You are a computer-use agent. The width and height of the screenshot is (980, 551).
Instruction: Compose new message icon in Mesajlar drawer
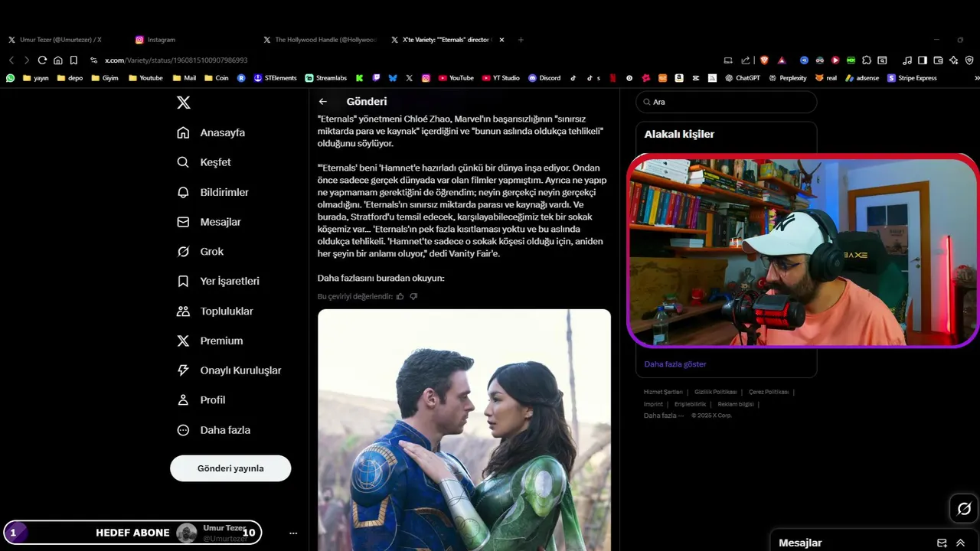coord(942,543)
